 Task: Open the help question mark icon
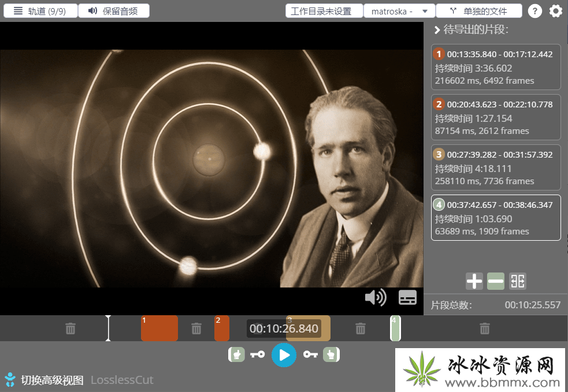click(x=534, y=11)
